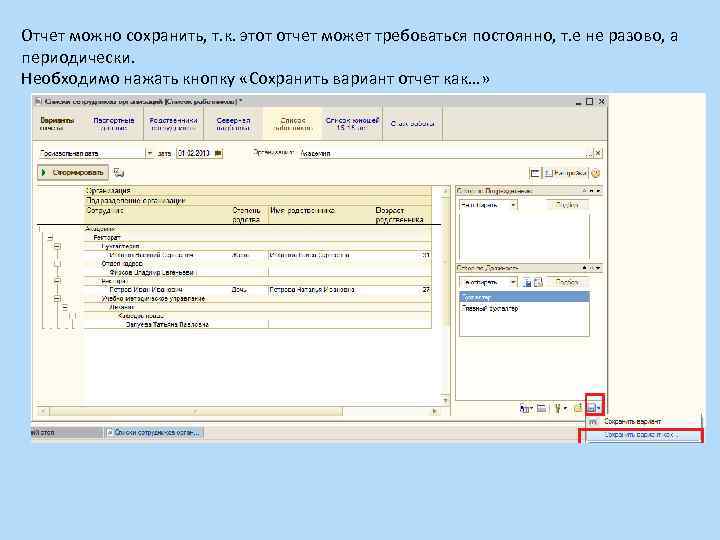720x540 pixels.
Task: Click the print icon beside Сформировать
Action: pos(119,173)
